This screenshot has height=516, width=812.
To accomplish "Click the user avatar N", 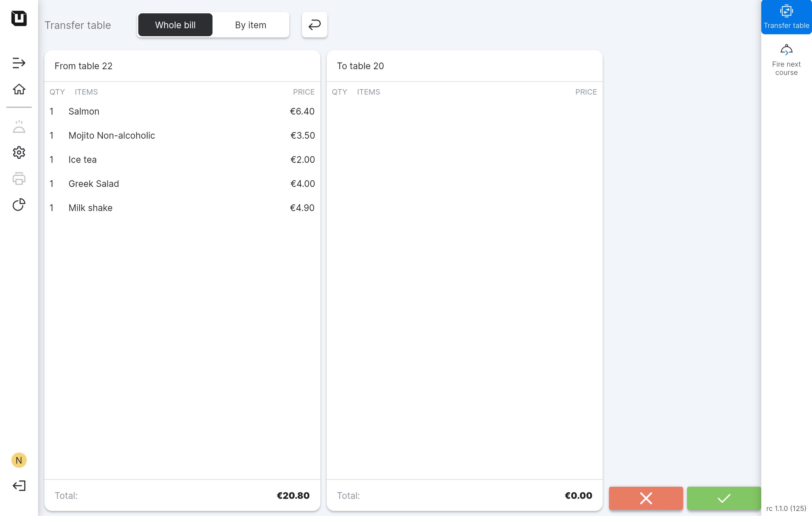I will point(19,460).
